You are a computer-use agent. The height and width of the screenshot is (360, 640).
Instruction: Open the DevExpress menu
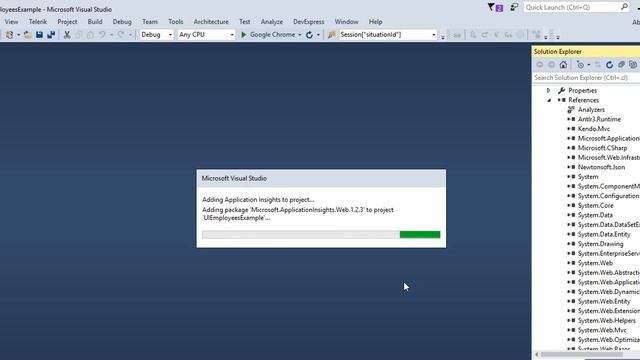pos(309,22)
